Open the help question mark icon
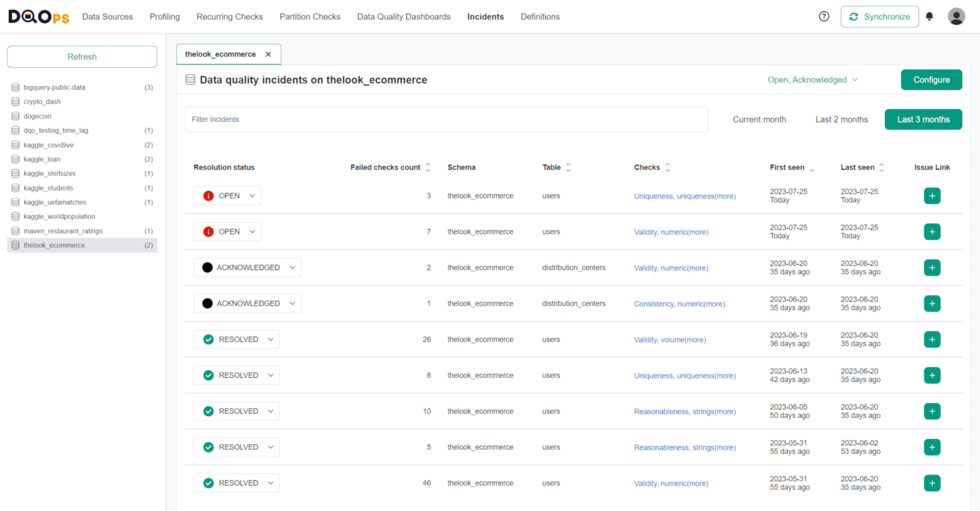 [x=824, y=17]
